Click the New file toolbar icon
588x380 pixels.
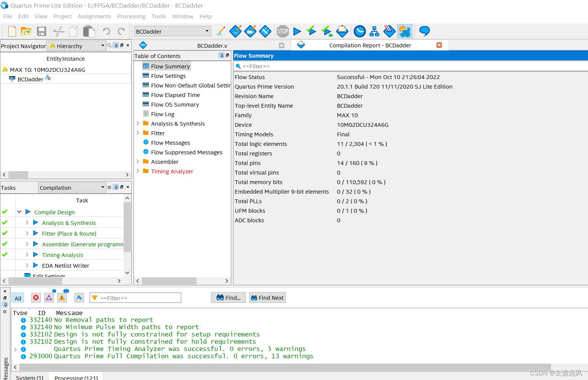click(12, 31)
